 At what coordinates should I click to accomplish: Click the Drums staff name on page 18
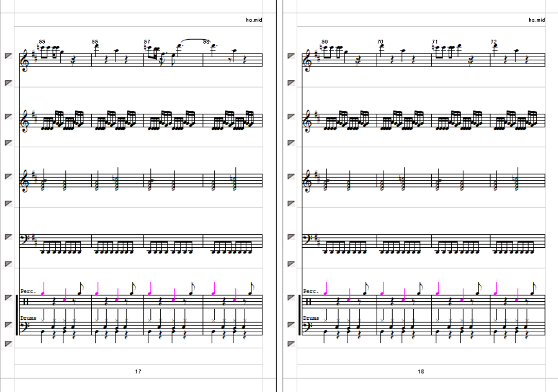tap(311, 318)
